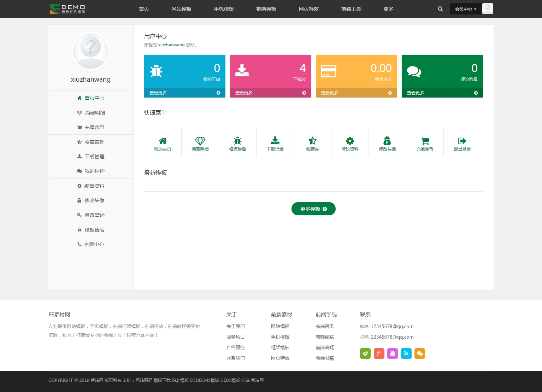The image size is (542, 392).
Task: Expand 查看更多 on the 剩余金币 card
Action: pyautogui.click(x=356, y=93)
